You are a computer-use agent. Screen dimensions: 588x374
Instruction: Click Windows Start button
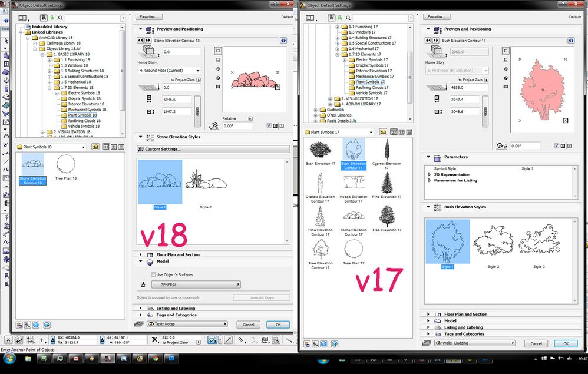(x=9, y=359)
